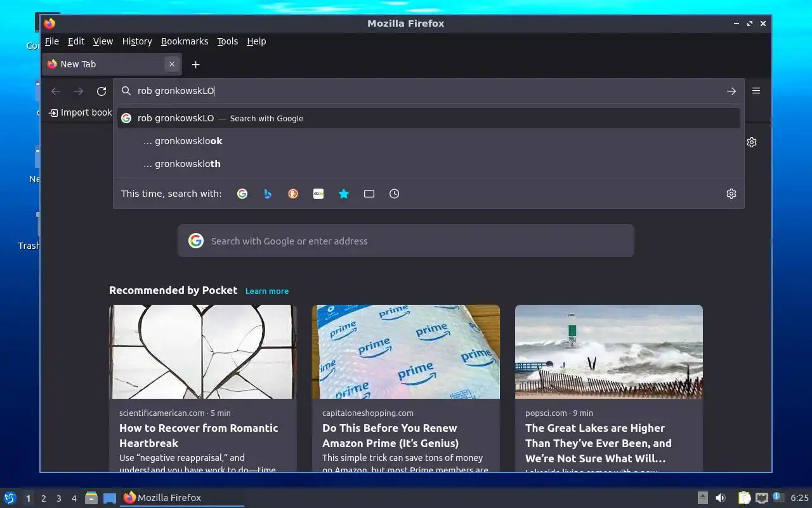Open the Tools menu
This screenshot has height=508, width=812.
[x=227, y=41]
